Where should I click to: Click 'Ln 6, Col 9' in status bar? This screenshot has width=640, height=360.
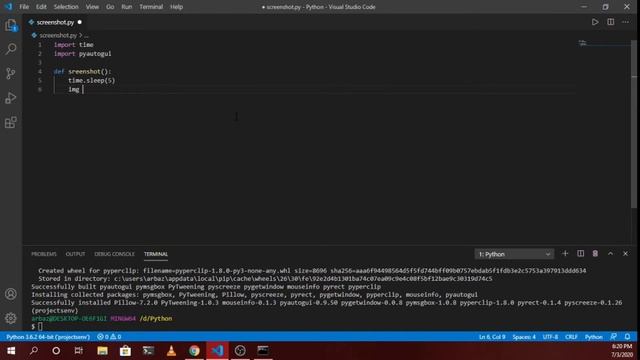pos(492,337)
